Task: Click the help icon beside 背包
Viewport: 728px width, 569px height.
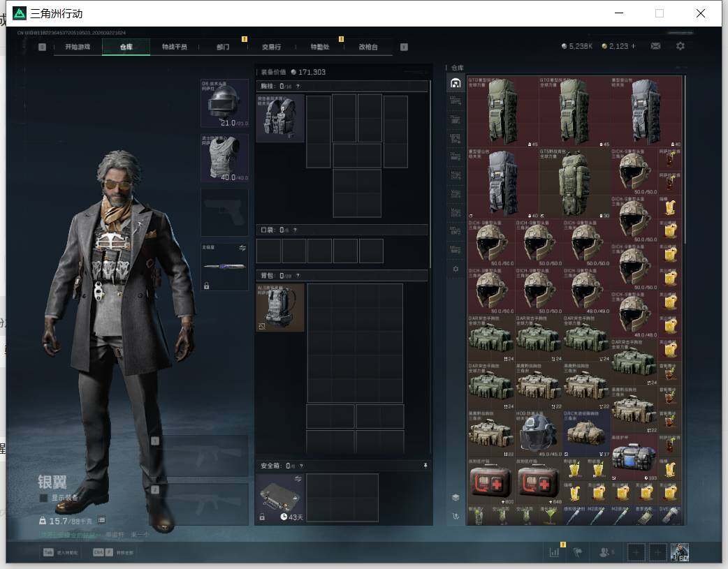Action: (x=298, y=276)
